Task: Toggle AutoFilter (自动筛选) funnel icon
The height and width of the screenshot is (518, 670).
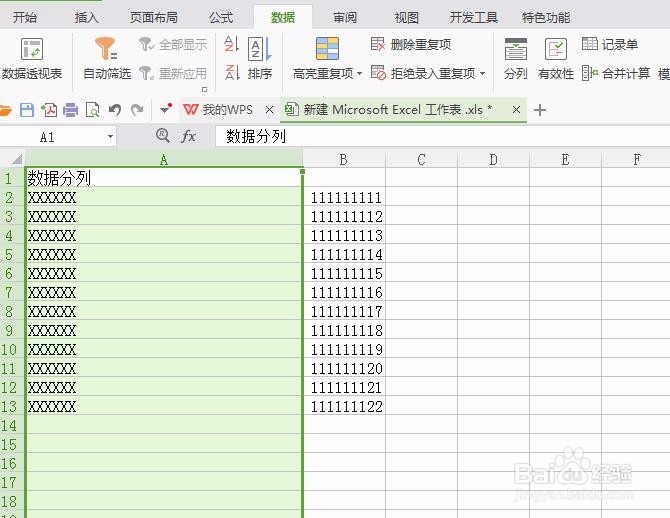Action: tap(106, 48)
